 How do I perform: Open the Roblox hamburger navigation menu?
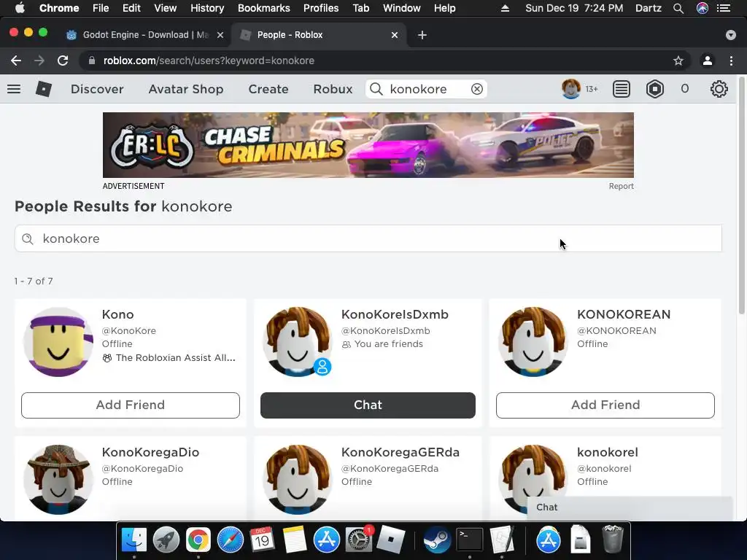point(14,89)
